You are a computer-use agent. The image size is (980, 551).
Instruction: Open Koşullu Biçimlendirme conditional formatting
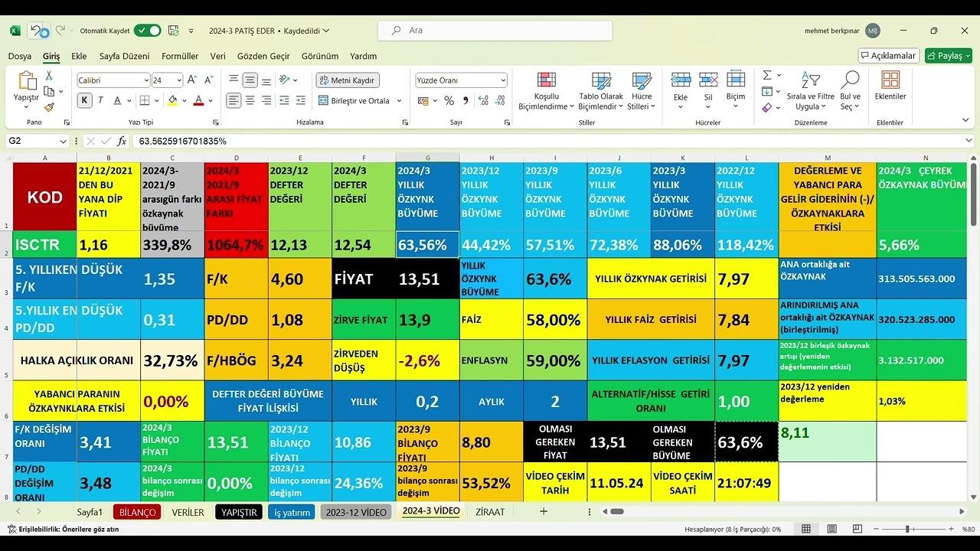coord(547,91)
